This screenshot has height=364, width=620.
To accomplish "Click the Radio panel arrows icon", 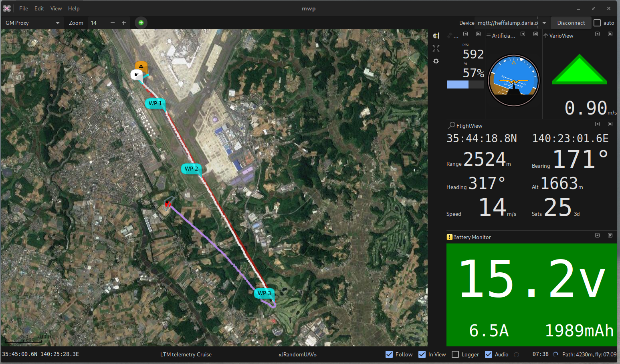I will 450,36.
